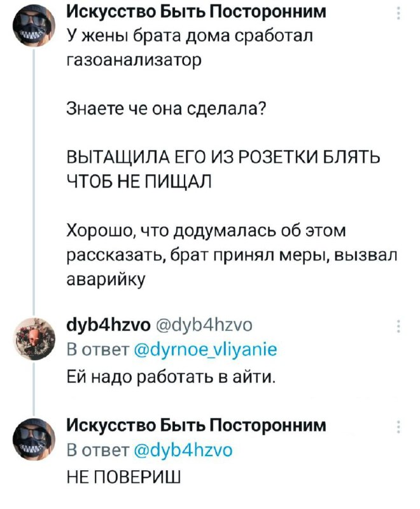Open the reply "Ей надо работать в айти."
The image size is (420, 509).
pyautogui.click(x=171, y=377)
